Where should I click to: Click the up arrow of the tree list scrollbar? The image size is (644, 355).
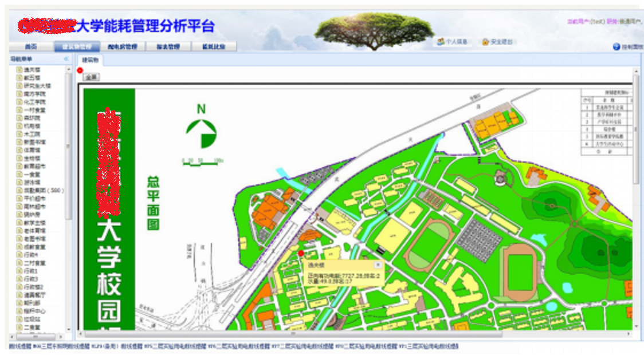click(69, 70)
